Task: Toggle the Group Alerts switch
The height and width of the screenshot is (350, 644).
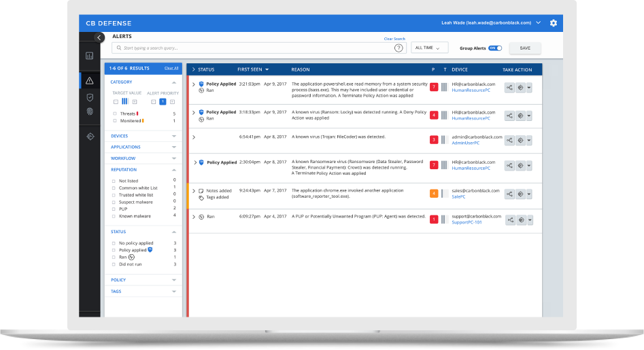Action: pyautogui.click(x=495, y=48)
